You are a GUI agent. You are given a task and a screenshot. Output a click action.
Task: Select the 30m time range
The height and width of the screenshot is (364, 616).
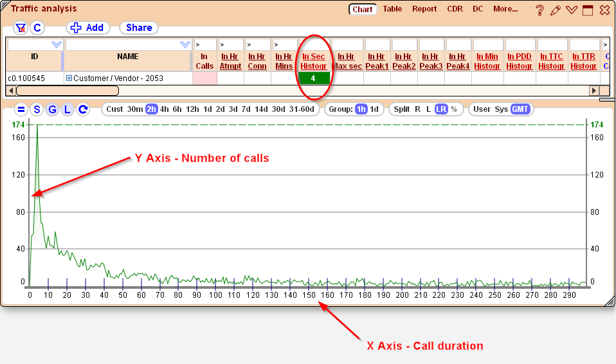(135, 109)
